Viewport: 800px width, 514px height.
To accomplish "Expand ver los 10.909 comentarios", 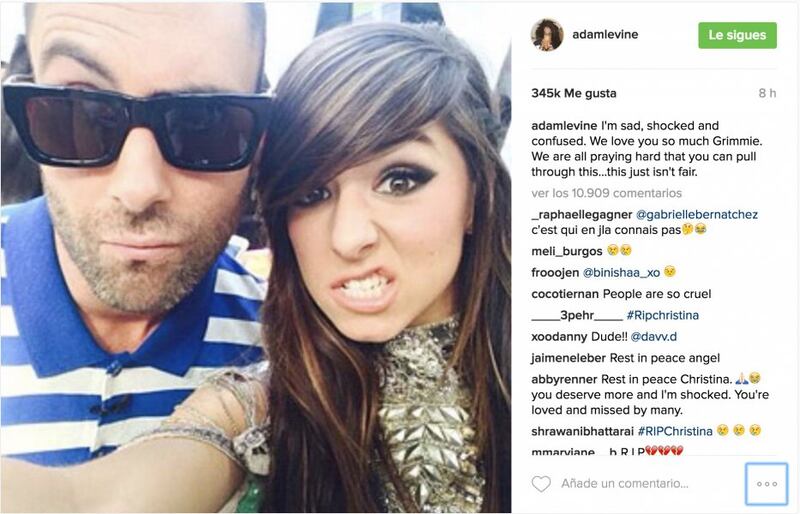I will pyautogui.click(x=607, y=193).
